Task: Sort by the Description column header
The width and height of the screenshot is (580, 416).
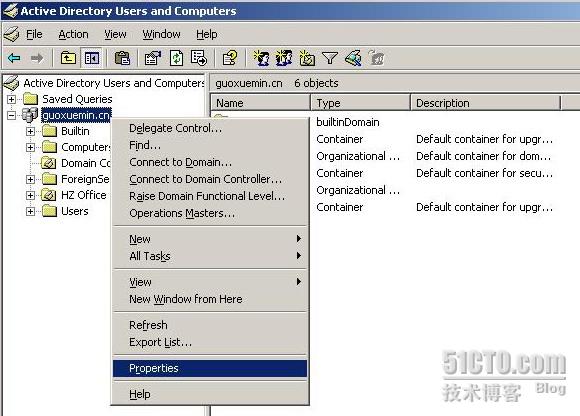Action: click(x=486, y=103)
